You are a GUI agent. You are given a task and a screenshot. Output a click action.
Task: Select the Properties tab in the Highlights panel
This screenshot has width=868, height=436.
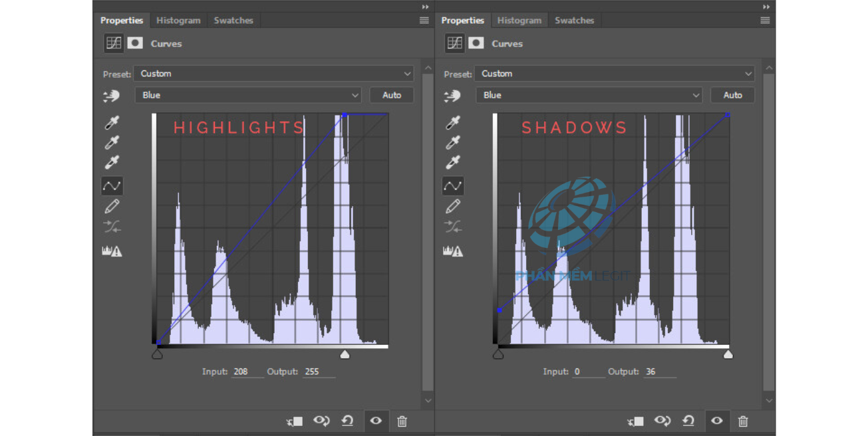point(122,21)
